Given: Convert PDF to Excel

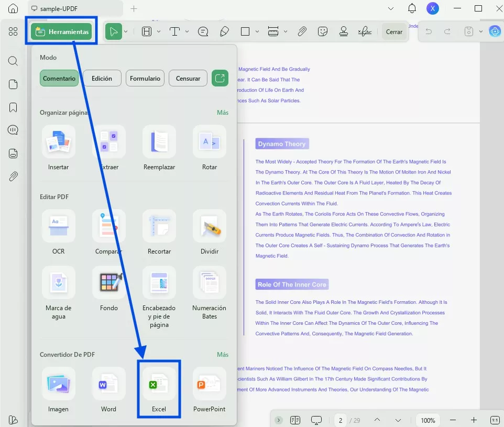Looking at the screenshot, I should 159,390.
